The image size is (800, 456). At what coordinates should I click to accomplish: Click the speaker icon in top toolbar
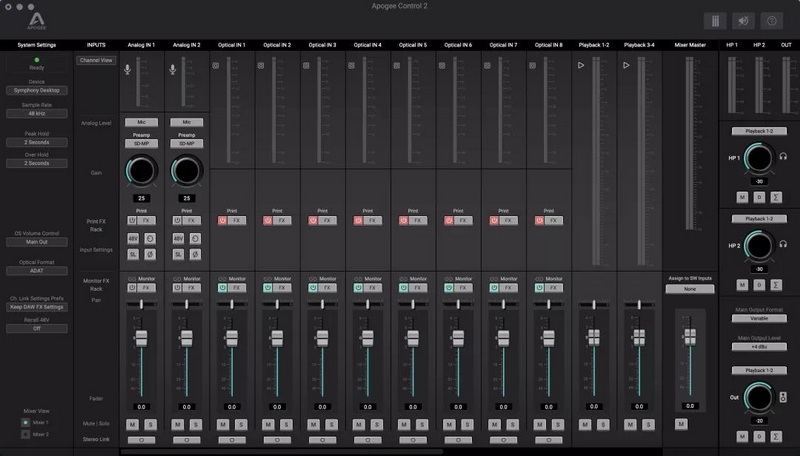click(x=743, y=21)
